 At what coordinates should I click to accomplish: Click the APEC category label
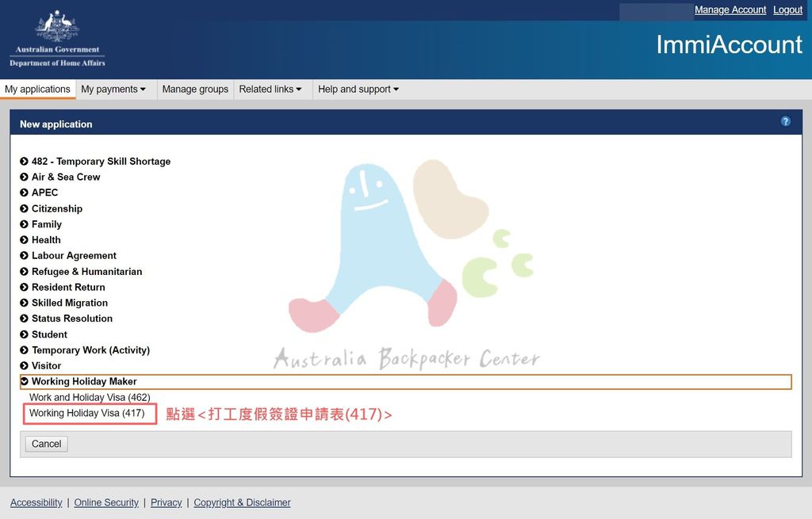[x=44, y=193]
